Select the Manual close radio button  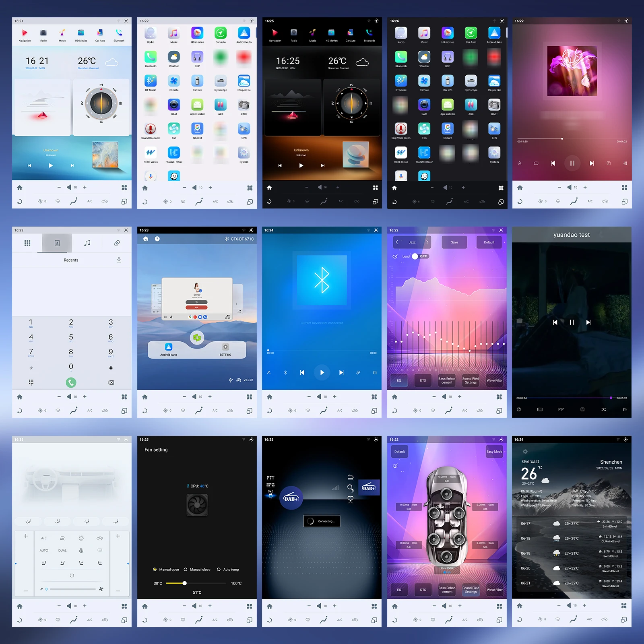coord(186,570)
